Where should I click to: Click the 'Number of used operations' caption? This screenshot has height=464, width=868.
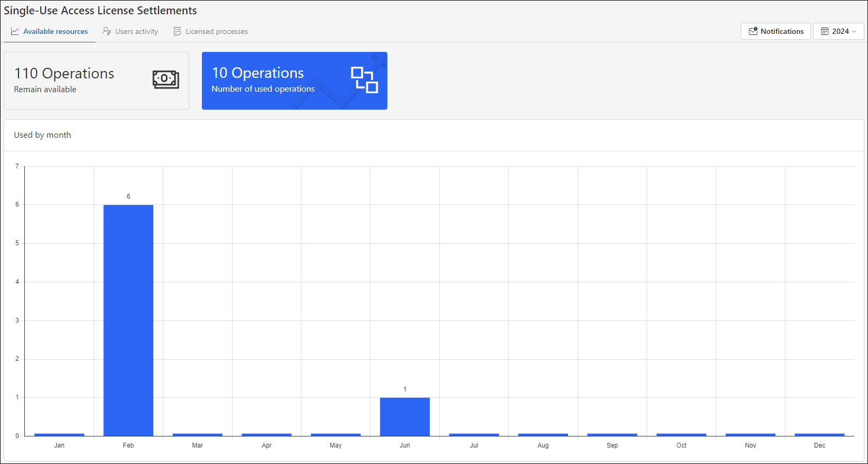(x=263, y=89)
